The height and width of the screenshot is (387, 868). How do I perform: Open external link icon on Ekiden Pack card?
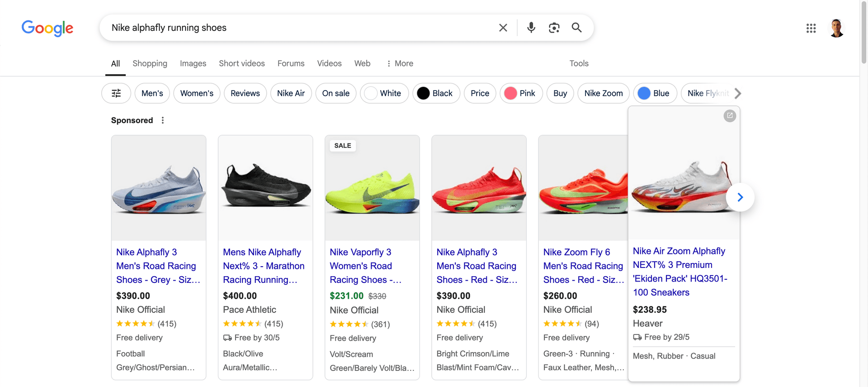tap(730, 116)
